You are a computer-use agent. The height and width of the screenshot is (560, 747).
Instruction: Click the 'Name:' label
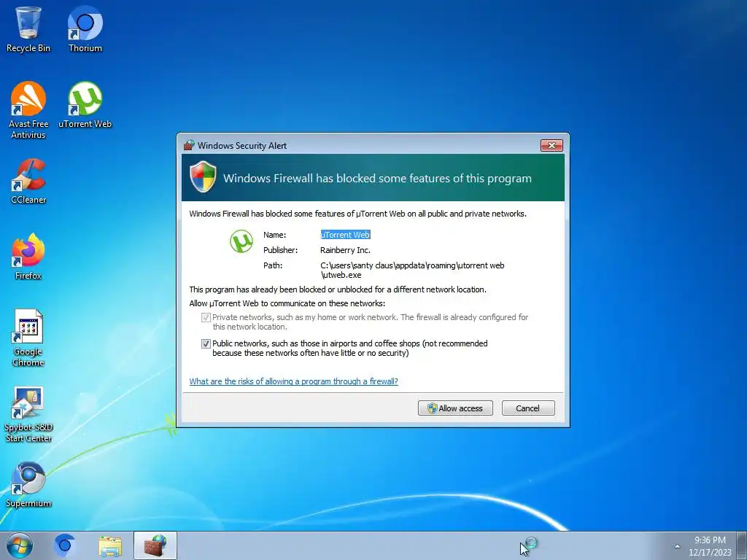pyautogui.click(x=275, y=235)
